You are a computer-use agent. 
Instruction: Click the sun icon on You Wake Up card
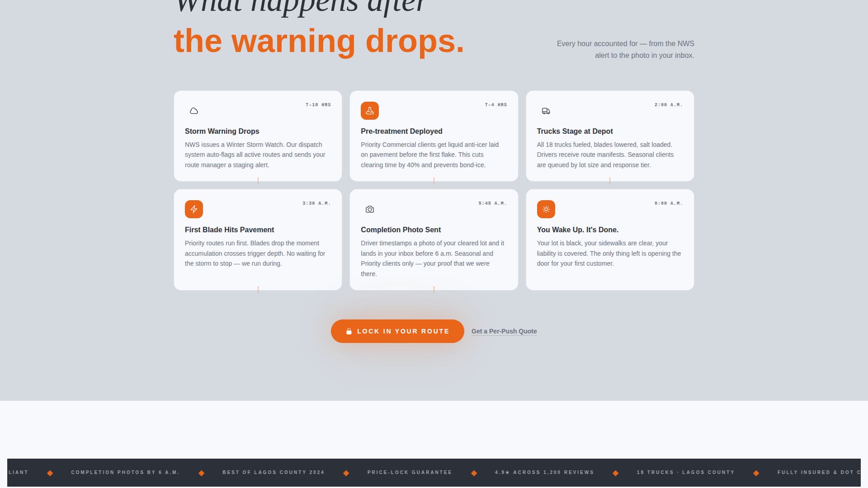546,209
